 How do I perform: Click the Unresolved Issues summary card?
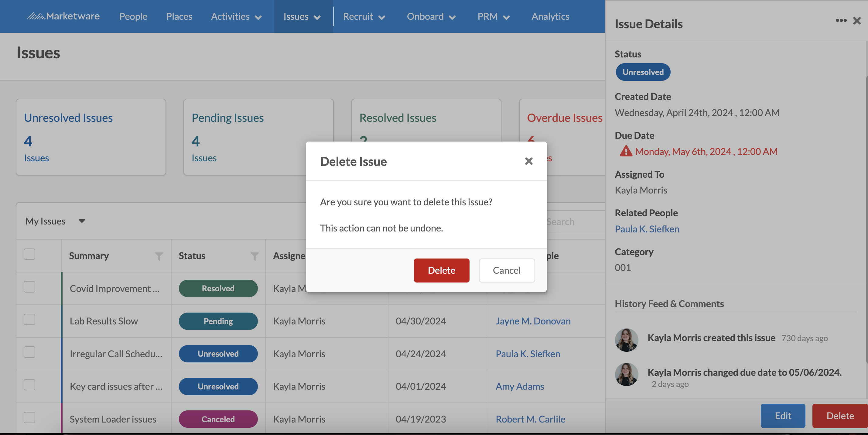(91, 137)
